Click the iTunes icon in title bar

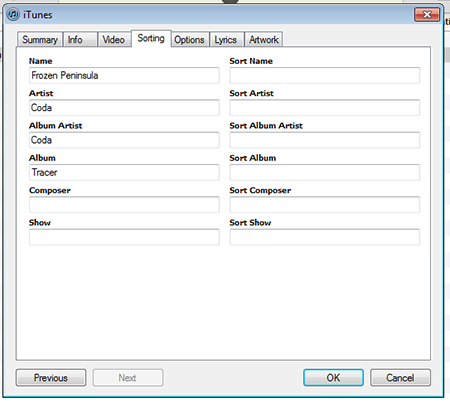(x=13, y=15)
